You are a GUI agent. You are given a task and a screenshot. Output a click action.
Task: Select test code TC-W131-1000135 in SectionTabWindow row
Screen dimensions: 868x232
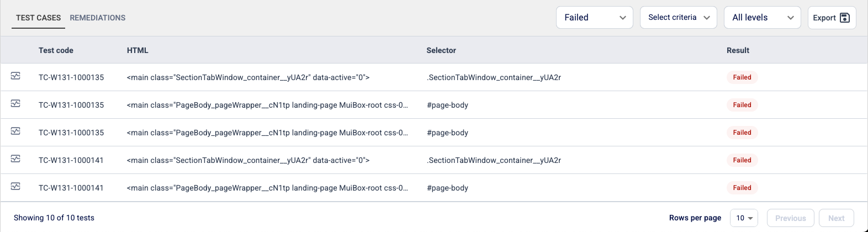point(71,77)
